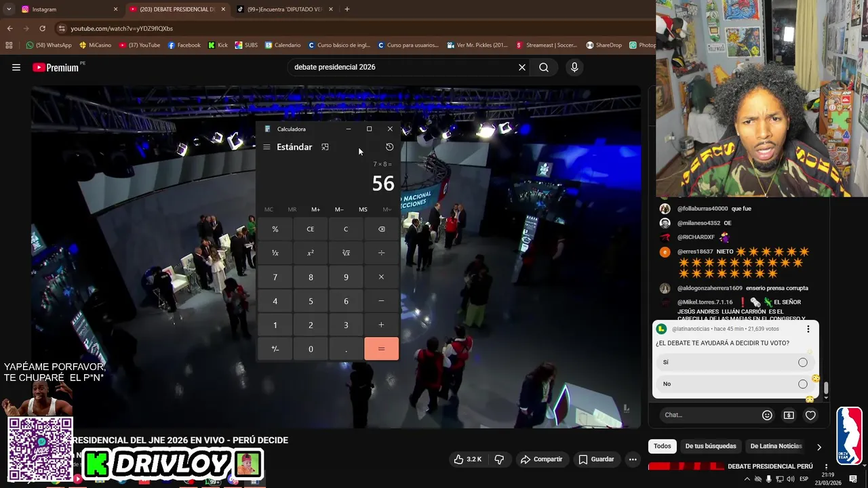Click Calculator memory store MS button
Screen dimensions: 868x488
pyautogui.click(x=363, y=209)
